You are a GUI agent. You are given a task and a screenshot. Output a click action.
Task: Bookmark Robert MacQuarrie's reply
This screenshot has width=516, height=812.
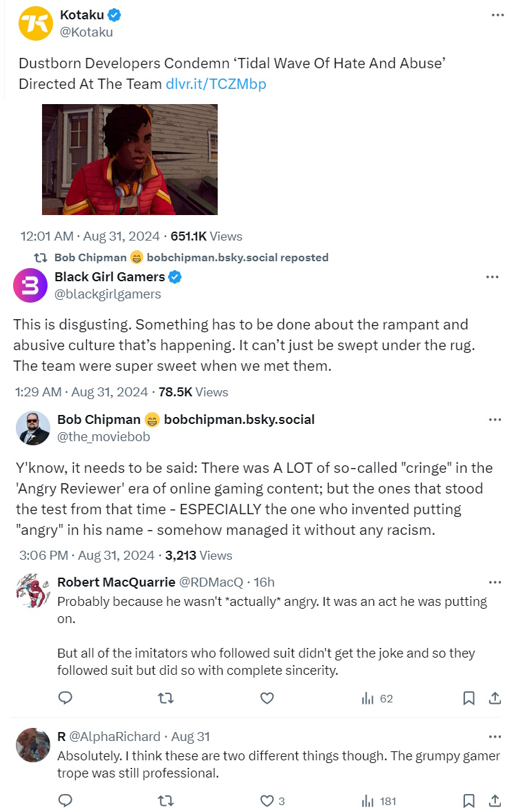(x=468, y=698)
